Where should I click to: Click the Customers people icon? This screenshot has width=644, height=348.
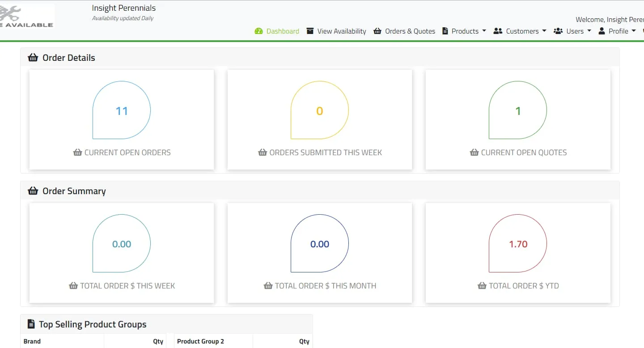[498, 31]
